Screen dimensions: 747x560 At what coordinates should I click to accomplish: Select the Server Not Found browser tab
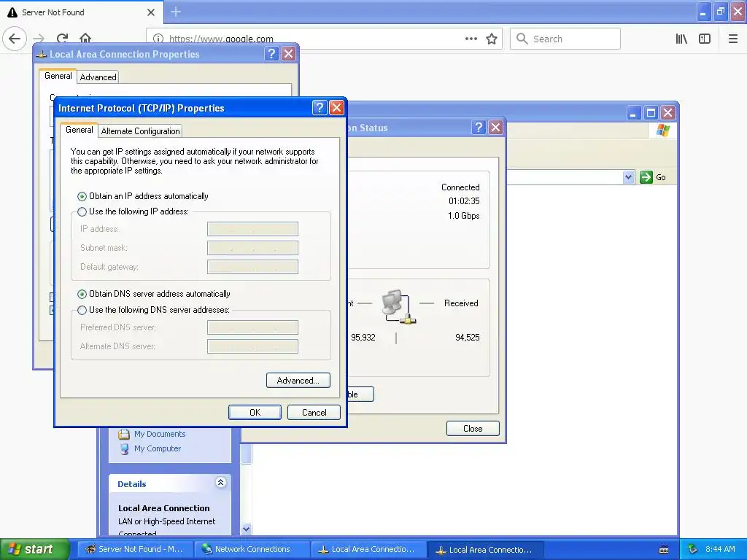click(x=81, y=12)
